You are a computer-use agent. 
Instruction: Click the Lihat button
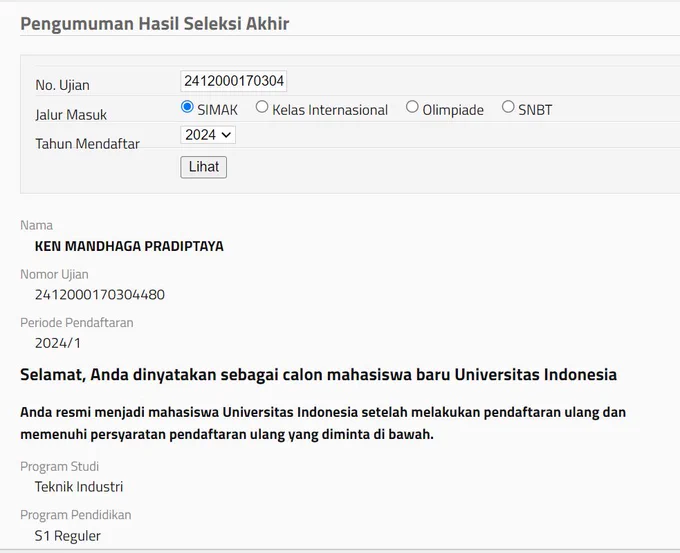203,167
